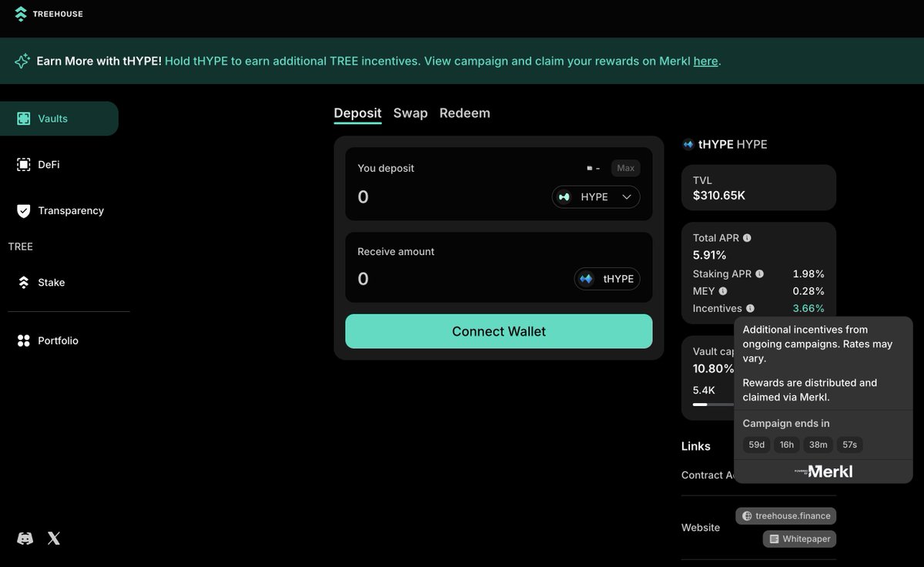Click the 5.4K vault capacity amount

click(x=704, y=391)
